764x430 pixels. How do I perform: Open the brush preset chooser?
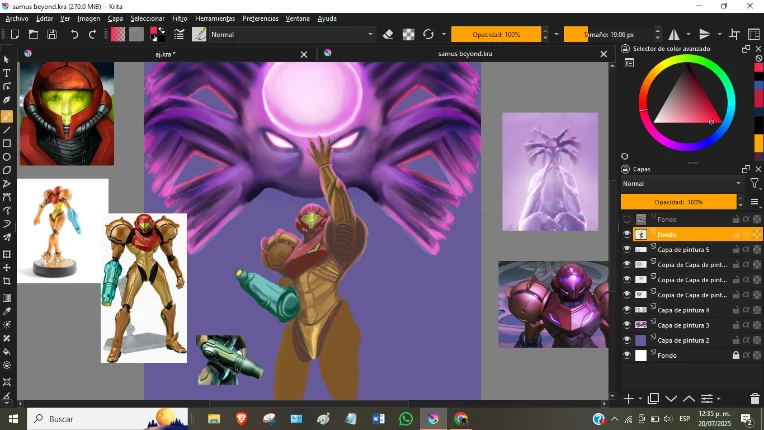pos(199,35)
